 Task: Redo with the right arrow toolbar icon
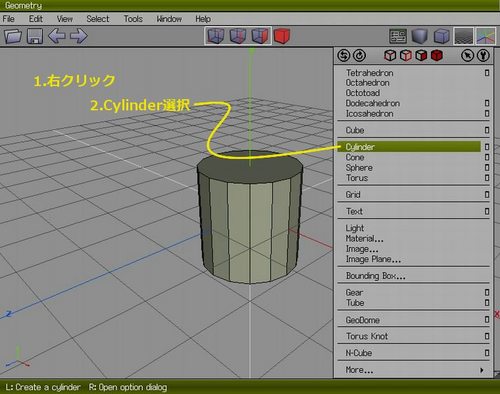click(x=79, y=36)
